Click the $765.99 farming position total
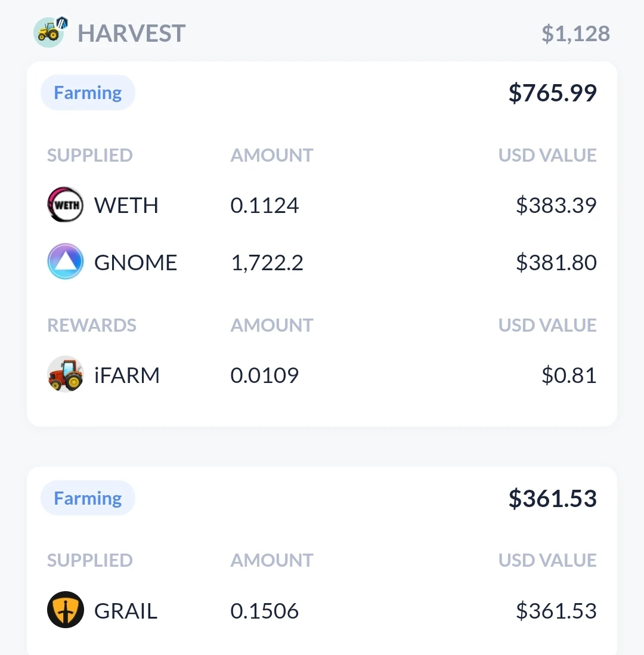 click(553, 92)
